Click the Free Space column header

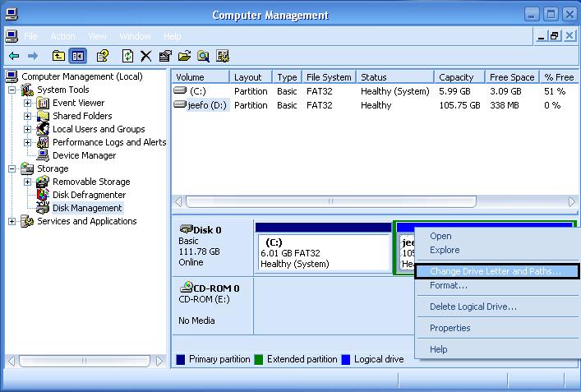(511, 77)
